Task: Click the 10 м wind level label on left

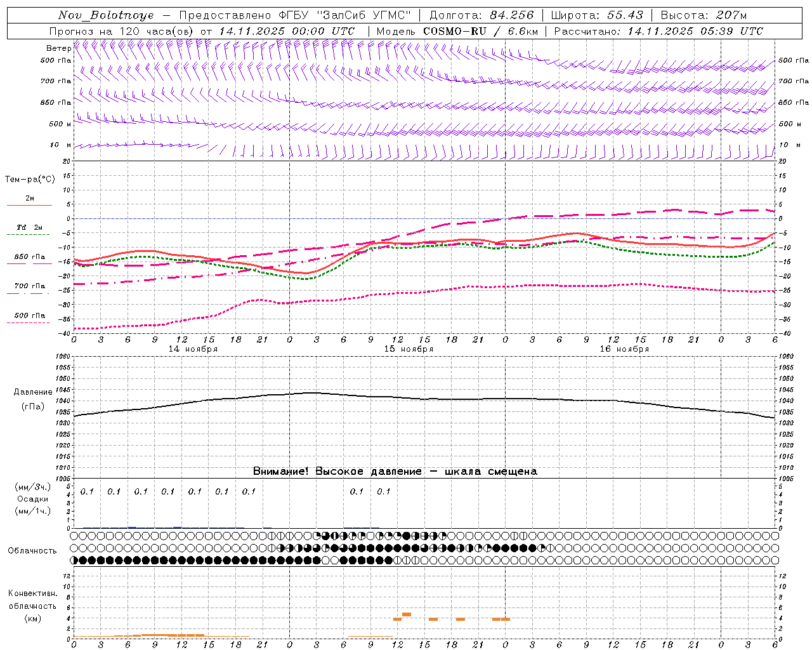Action: [61, 145]
